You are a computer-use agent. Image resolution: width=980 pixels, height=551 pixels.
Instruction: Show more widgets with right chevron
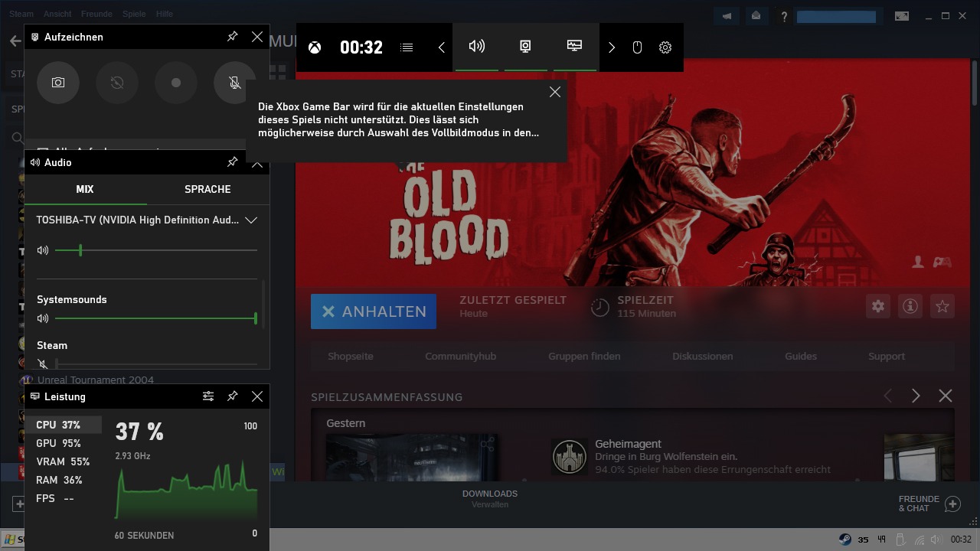pos(611,47)
